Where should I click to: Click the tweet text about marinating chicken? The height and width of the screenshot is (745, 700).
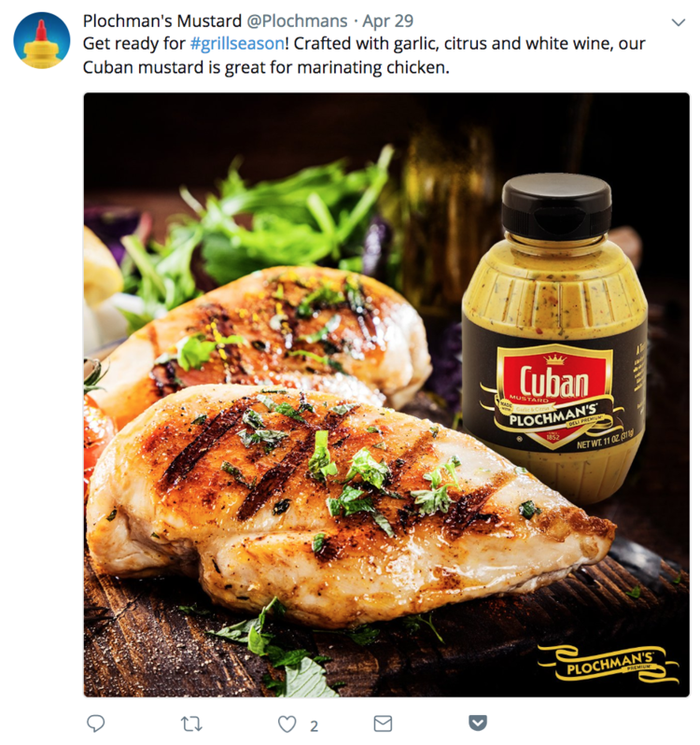click(364, 56)
